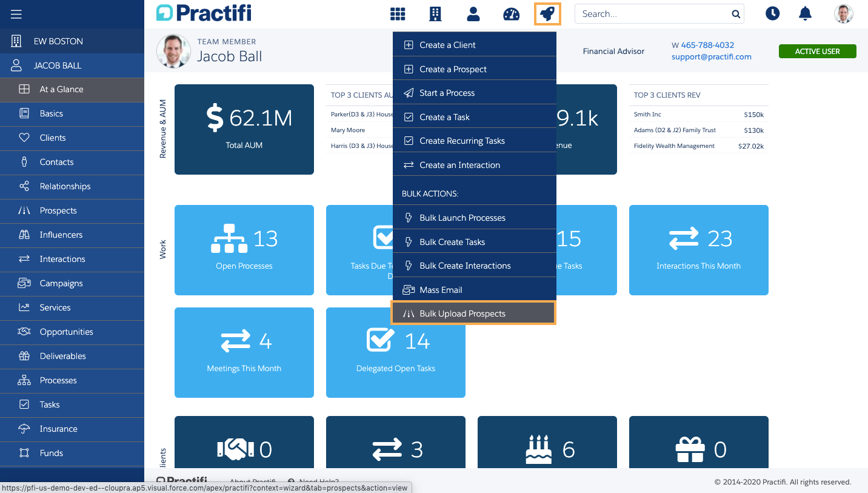Click the clock history icon

tap(772, 13)
